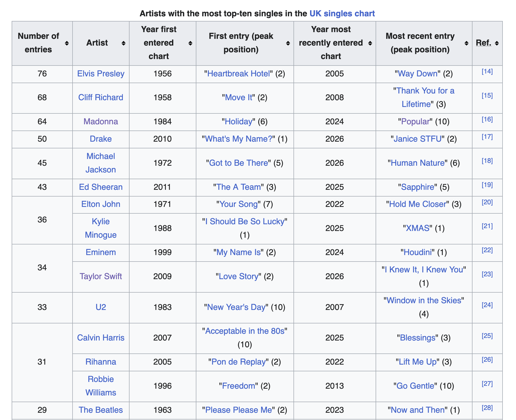Visit "Got to Be There" song page
516x420 pixels.
click(239, 163)
